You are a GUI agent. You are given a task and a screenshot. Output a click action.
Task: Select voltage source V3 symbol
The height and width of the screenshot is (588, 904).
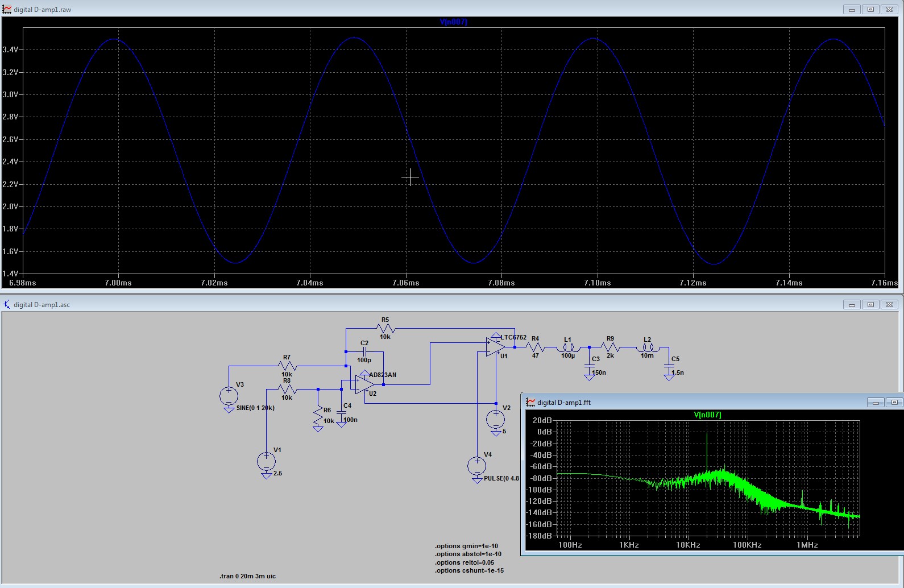[x=229, y=396]
